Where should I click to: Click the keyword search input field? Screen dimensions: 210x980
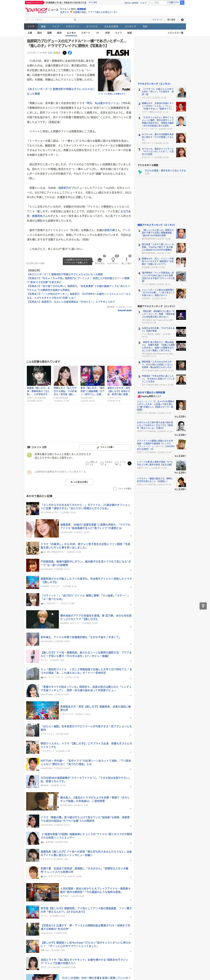(x=49, y=20)
